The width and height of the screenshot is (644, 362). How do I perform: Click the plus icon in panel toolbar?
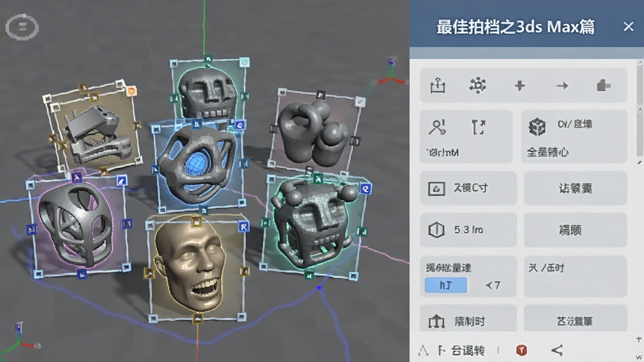pyautogui.click(x=519, y=85)
